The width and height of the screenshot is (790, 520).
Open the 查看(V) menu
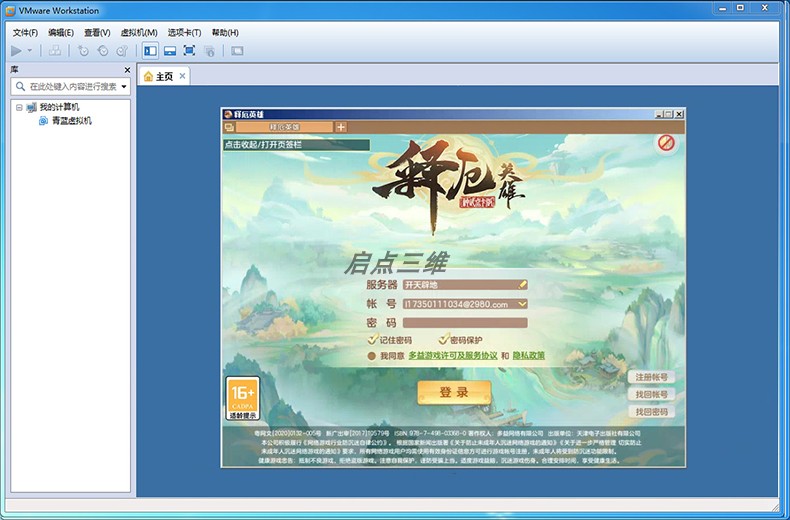(97, 33)
